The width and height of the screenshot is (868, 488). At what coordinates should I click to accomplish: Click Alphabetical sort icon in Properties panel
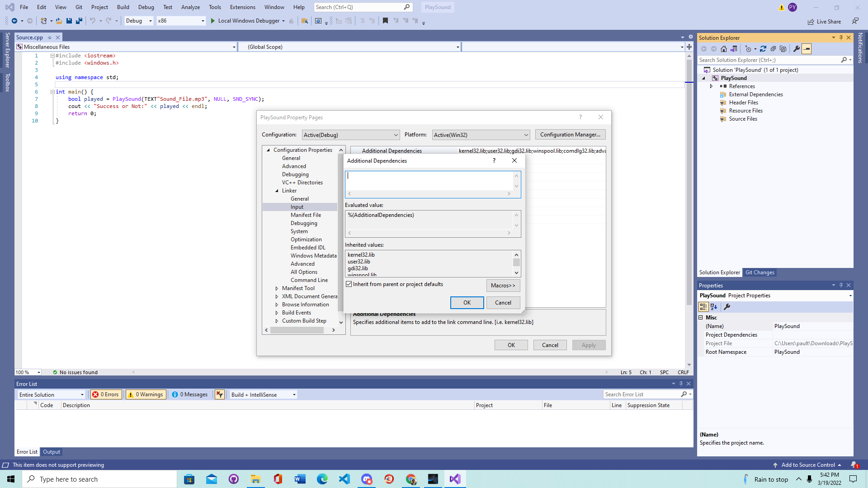pos(714,307)
